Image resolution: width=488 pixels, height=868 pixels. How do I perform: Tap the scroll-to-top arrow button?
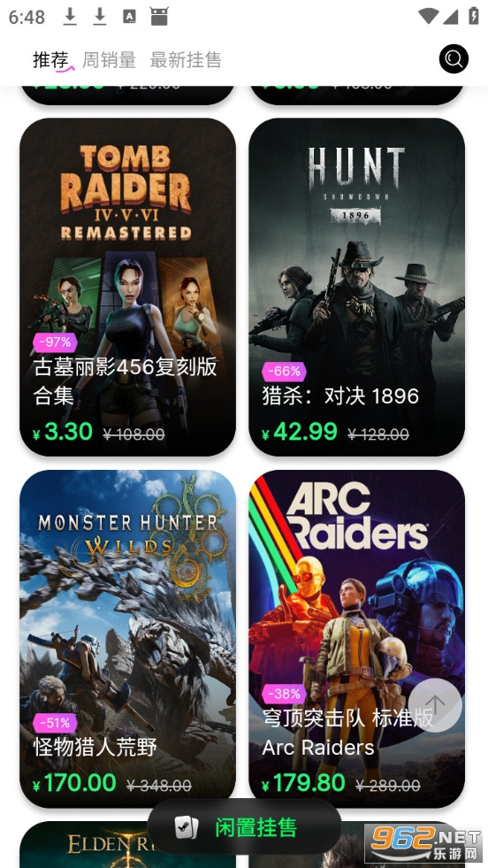coord(436,705)
